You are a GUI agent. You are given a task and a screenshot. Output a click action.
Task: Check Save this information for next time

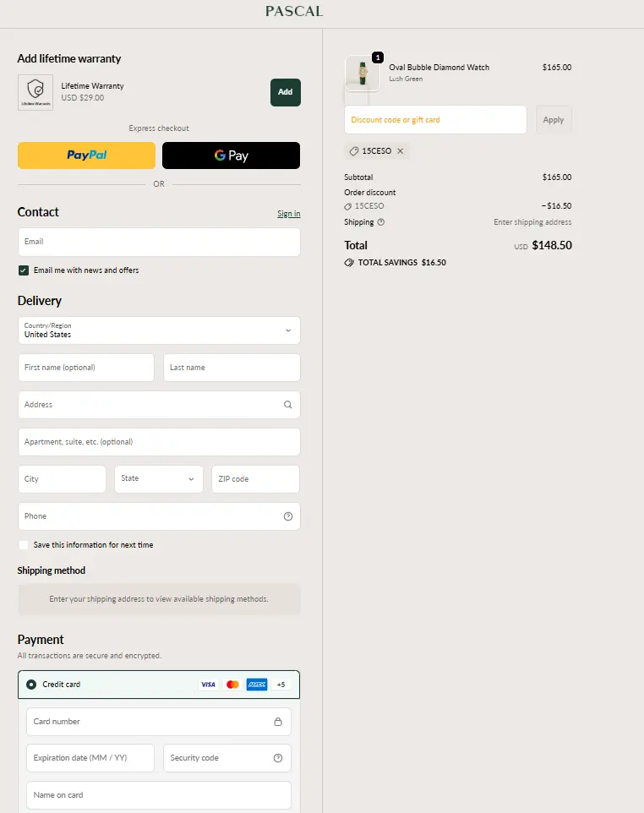(24, 545)
